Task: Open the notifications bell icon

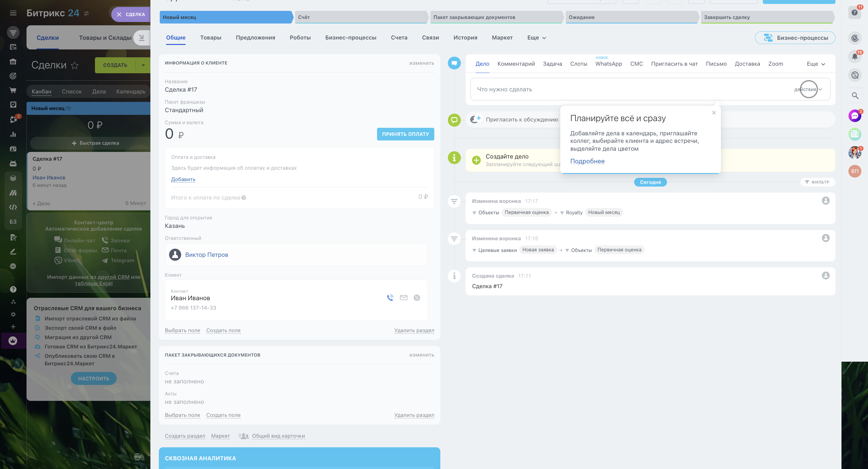Action: coord(854,57)
